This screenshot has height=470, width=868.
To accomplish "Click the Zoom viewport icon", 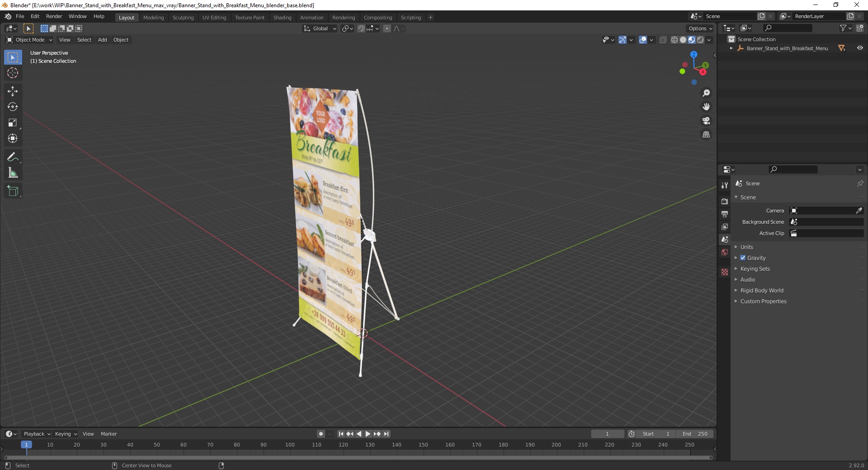I will click(706, 93).
